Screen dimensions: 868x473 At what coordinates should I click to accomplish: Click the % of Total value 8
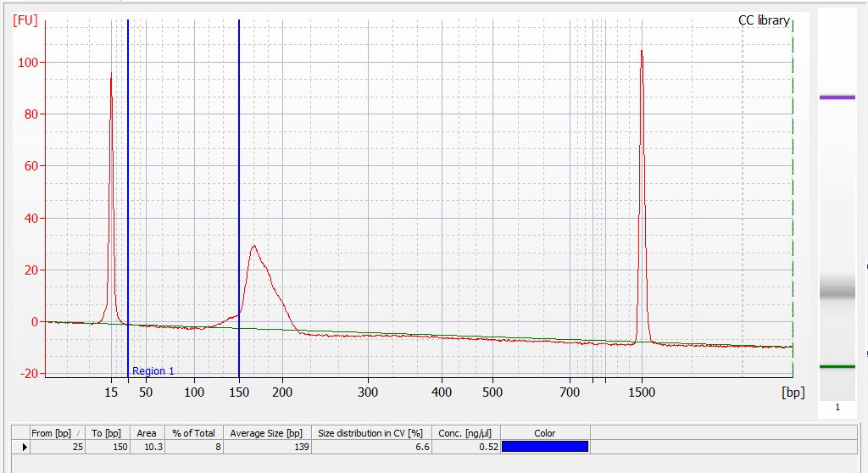194,447
